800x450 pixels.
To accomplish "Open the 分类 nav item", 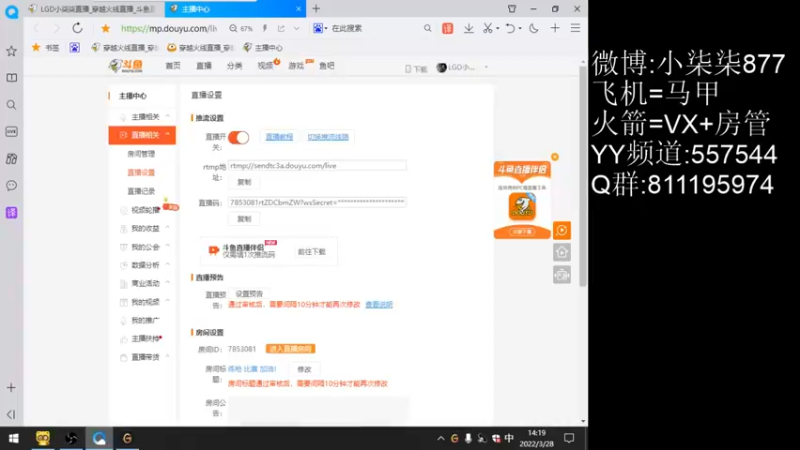I will (234, 66).
